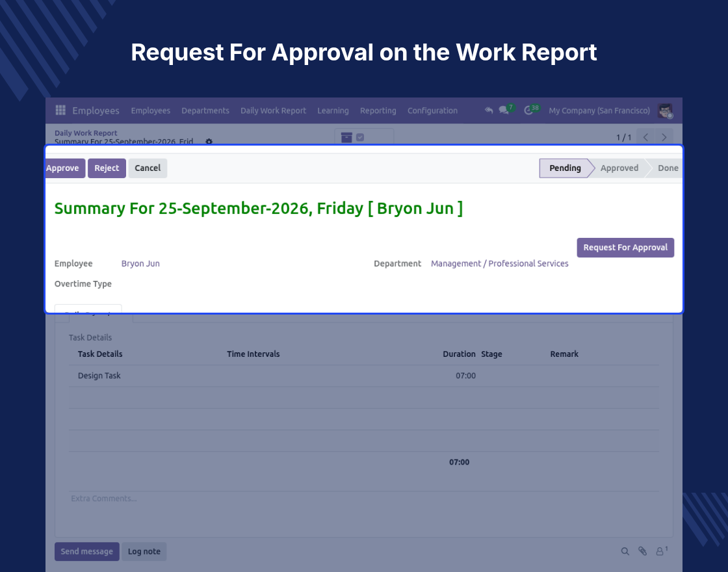728x572 pixels.
Task: Click the bold 07:00 total duration
Action: coord(459,462)
